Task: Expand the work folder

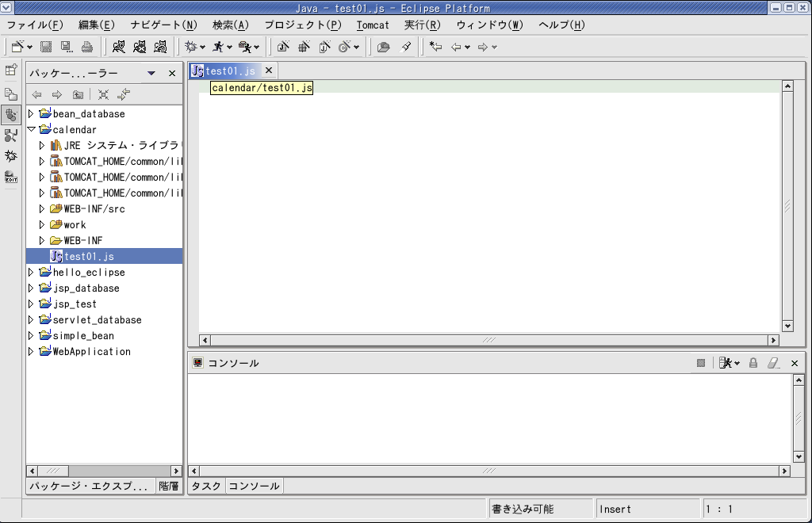Action: click(42, 225)
